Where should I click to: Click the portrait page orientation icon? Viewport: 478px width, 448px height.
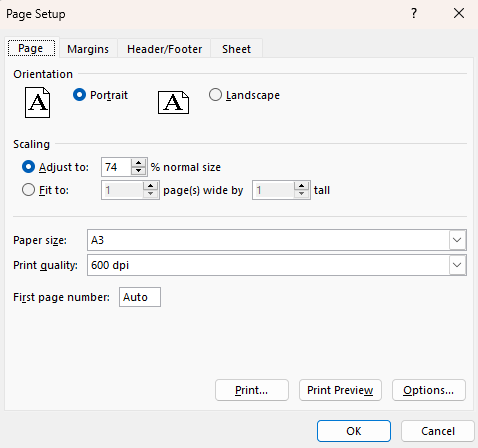coord(38,102)
